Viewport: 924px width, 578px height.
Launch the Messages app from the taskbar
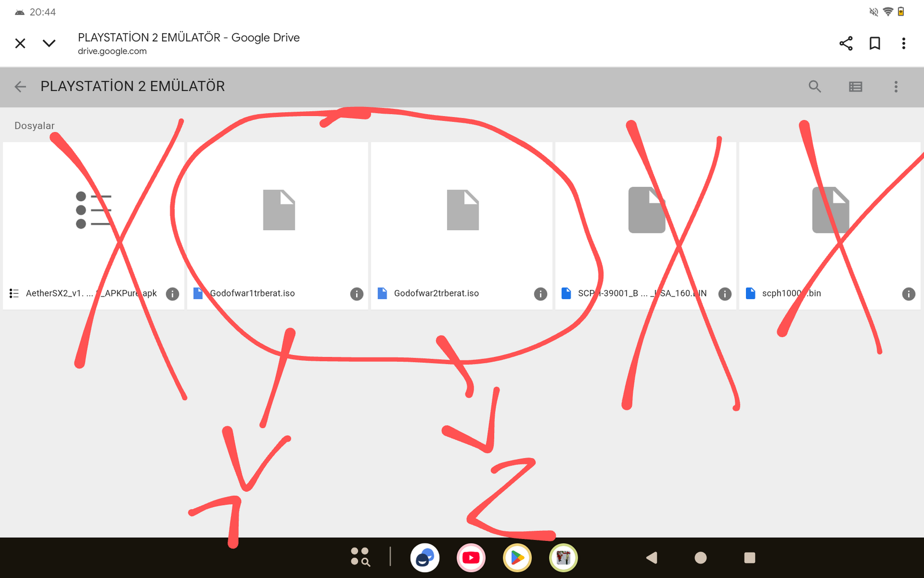coord(425,558)
